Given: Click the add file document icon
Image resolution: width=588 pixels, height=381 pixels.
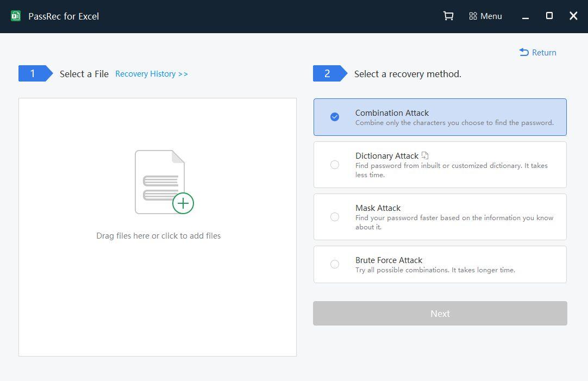Looking at the screenshot, I should point(159,182).
